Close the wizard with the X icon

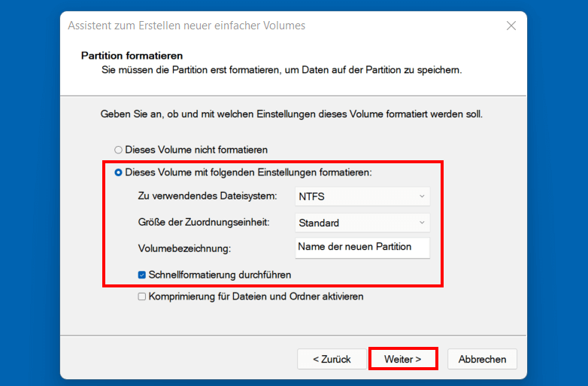(511, 26)
